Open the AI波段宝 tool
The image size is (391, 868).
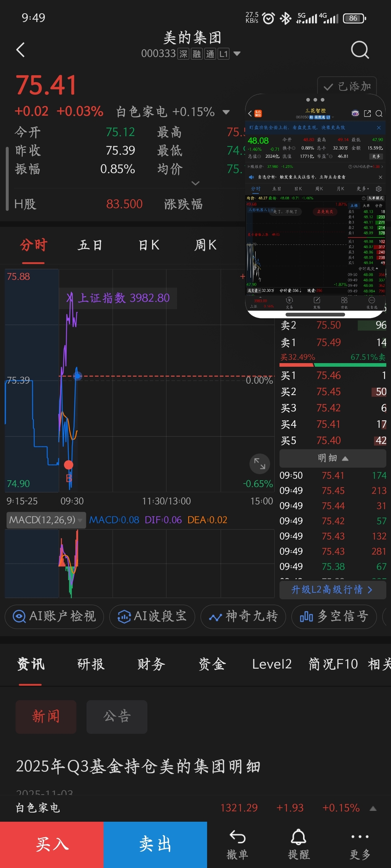pos(152,616)
